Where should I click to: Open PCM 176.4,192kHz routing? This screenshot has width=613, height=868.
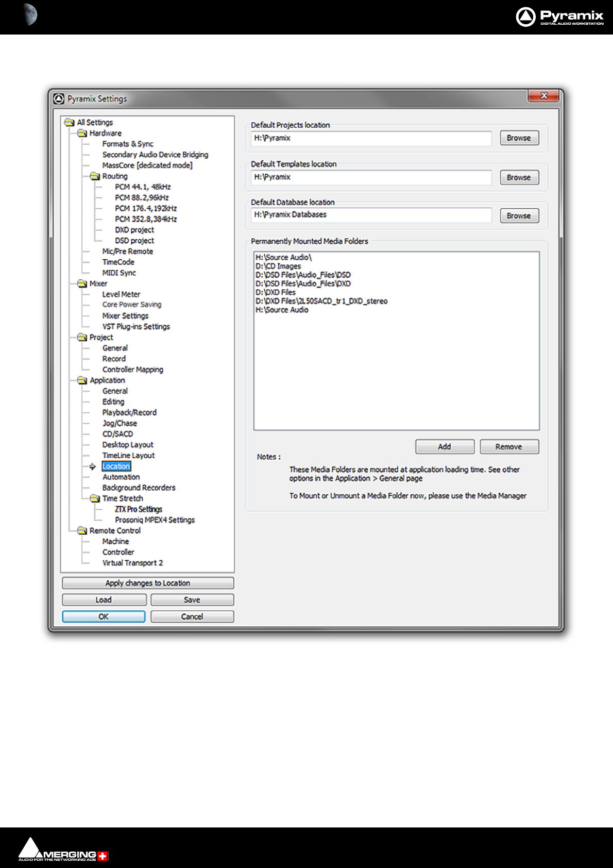click(146, 209)
